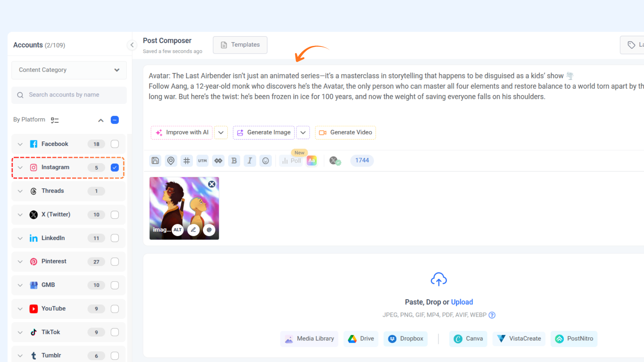Click the Search accounts by name field
The width and height of the screenshot is (644, 362).
click(69, 95)
